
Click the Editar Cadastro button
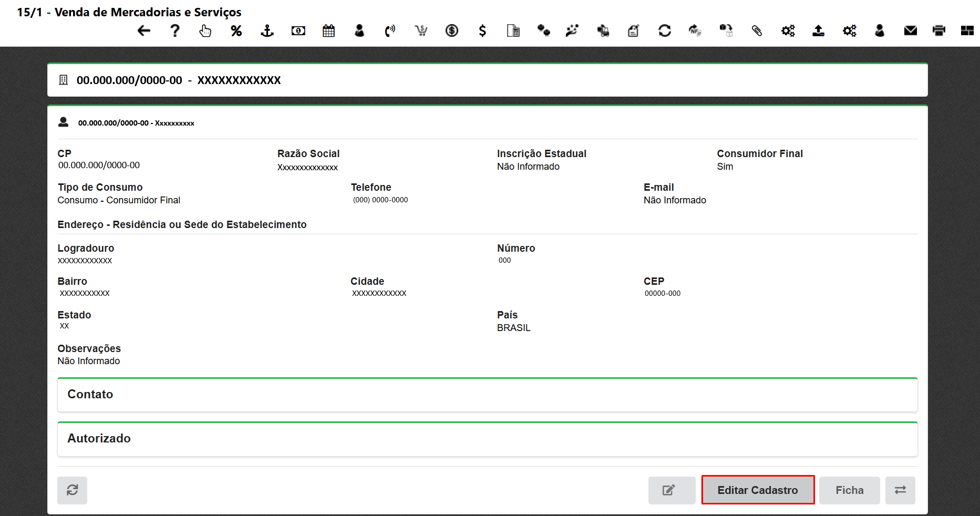[x=758, y=490]
